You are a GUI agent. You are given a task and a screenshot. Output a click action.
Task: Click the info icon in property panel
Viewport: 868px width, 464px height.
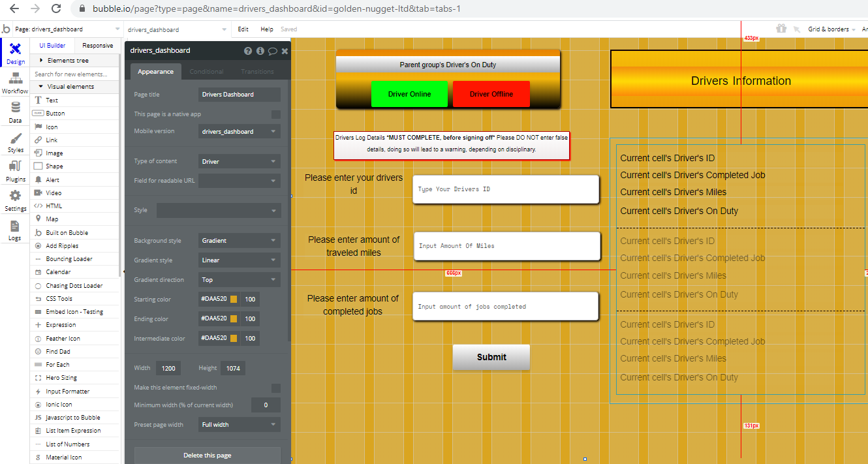point(260,51)
